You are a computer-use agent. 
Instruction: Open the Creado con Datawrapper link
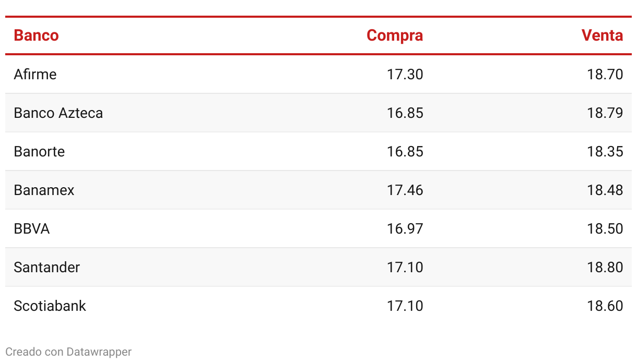point(68,352)
